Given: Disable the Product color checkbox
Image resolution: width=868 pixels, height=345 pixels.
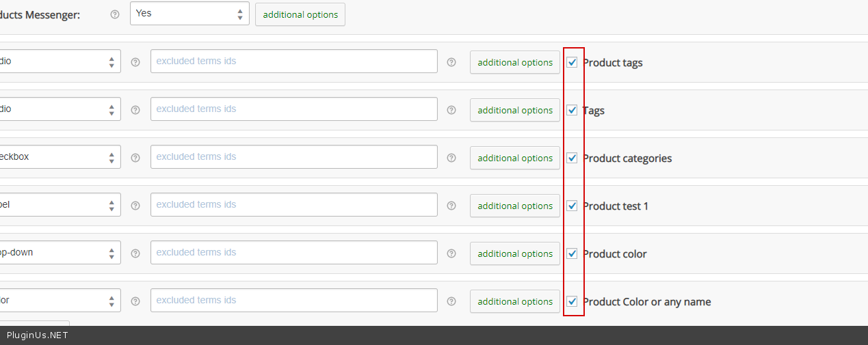Looking at the screenshot, I should (573, 253).
